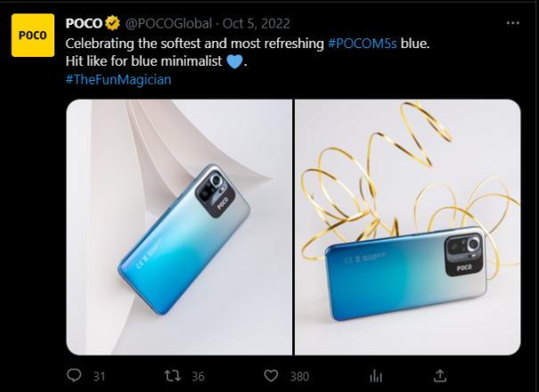This screenshot has width=539, height=392.
Task: Click the reply count 31
Action: pyautogui.click(x=100, y=377)
